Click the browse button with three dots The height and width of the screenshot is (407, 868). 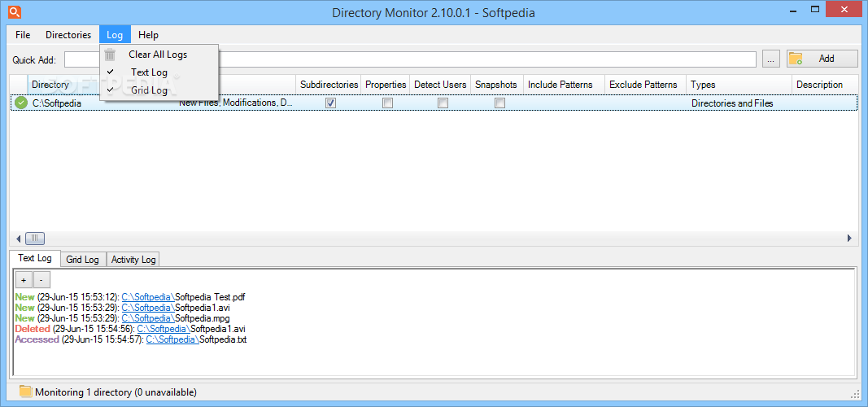pos(770,59)
